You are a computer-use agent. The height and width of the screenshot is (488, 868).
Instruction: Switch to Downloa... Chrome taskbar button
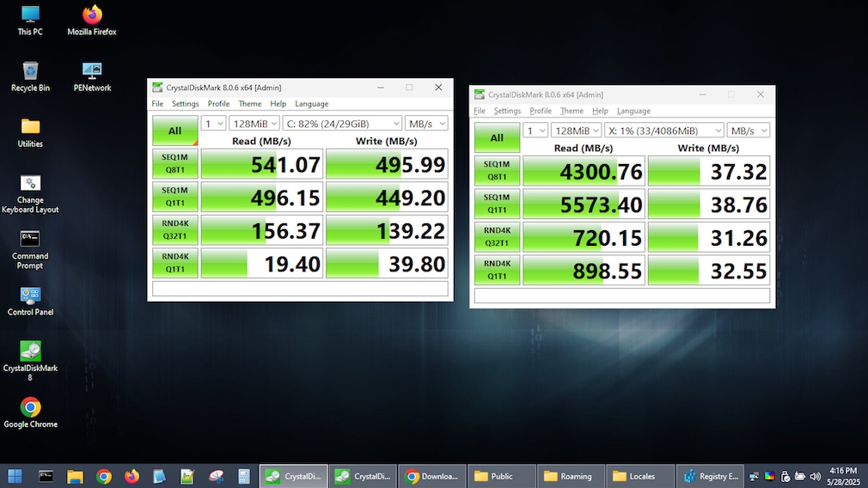[431, 476]
